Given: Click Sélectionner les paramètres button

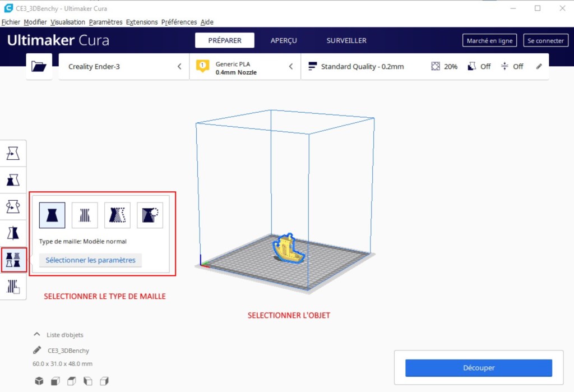Looking at the screenshot, I should (90, 260).
